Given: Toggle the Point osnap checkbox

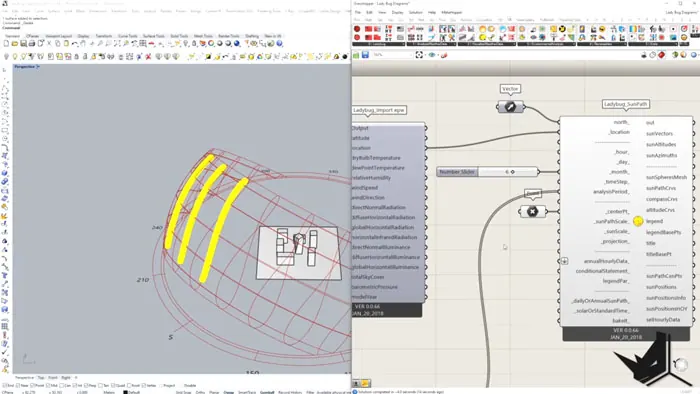Looking at the screenshot, I should (32, 385).
